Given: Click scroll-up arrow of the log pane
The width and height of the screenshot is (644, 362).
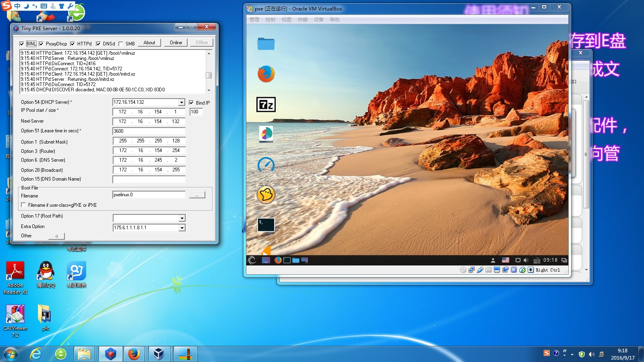Looking at the screenshot, I should pos(208,53).
